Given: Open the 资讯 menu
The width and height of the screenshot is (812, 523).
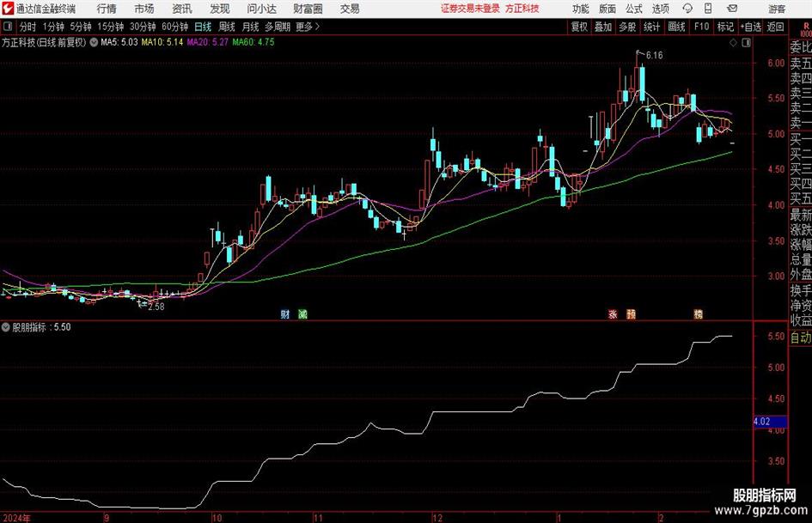Looking at the screenshot, I should coord(182,9).
